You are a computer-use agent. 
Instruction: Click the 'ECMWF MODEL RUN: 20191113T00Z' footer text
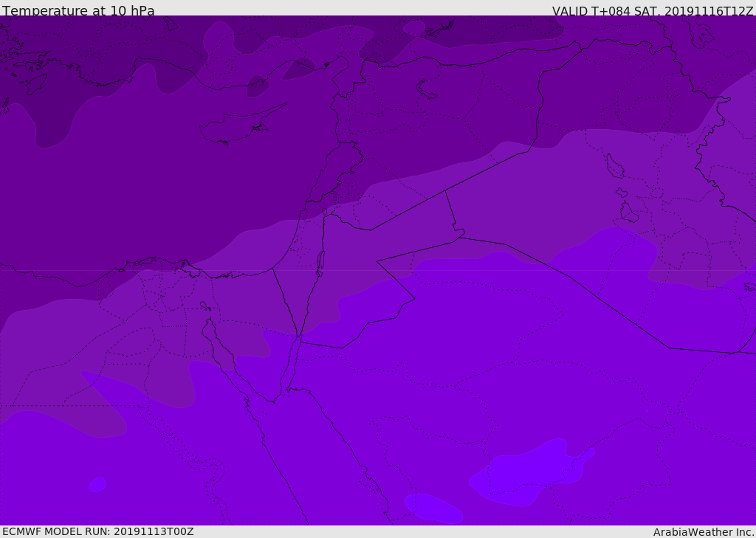98,531
